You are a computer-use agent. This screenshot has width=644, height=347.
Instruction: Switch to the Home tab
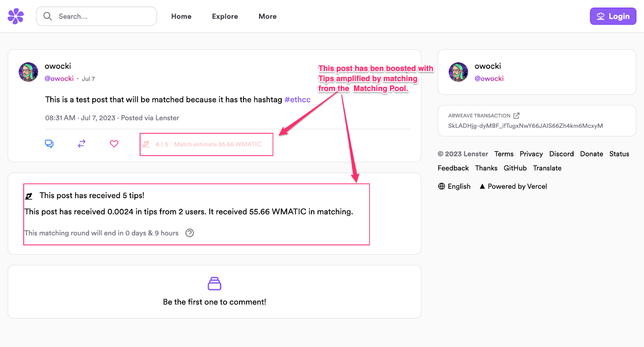pyautogui.click(x=181, y=16)
